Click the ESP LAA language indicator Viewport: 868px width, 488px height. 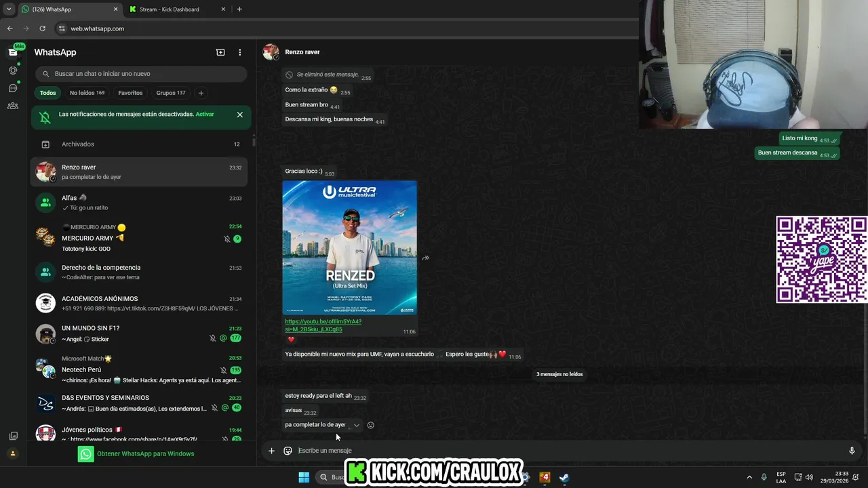coord(781,477)
